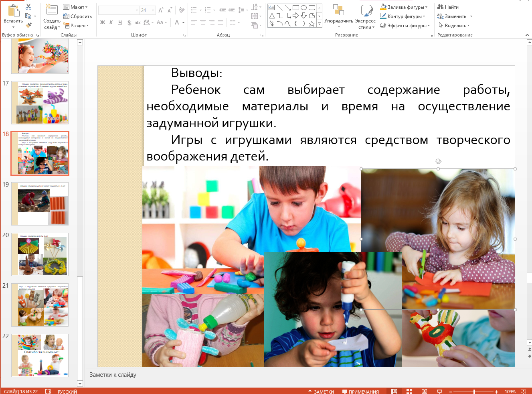Screen dimensions: 532x394
Task: Open the Макет layout dropdown
Action: 75,7
